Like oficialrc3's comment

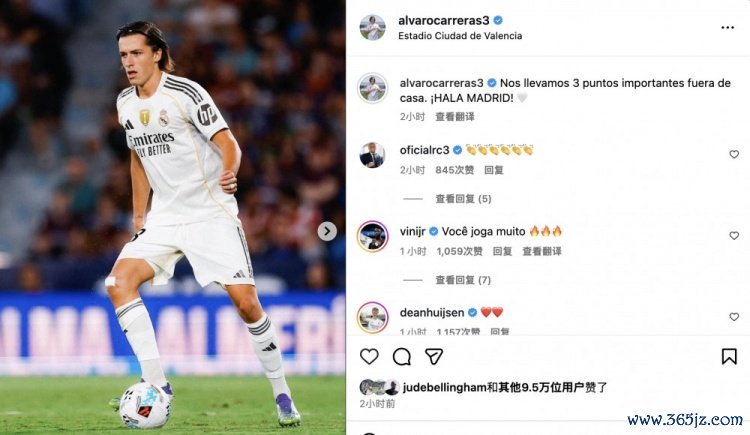(734, 154)
